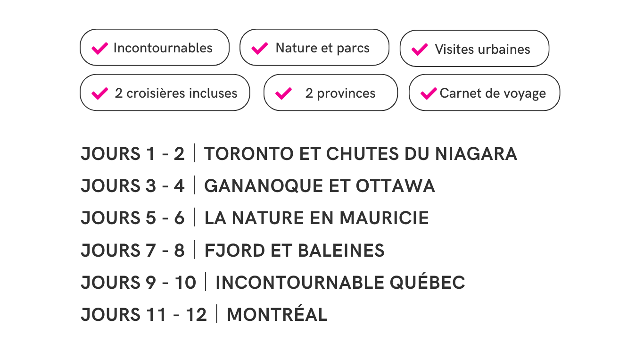Choose the Carnet de voyage tag

coord(484,92)
